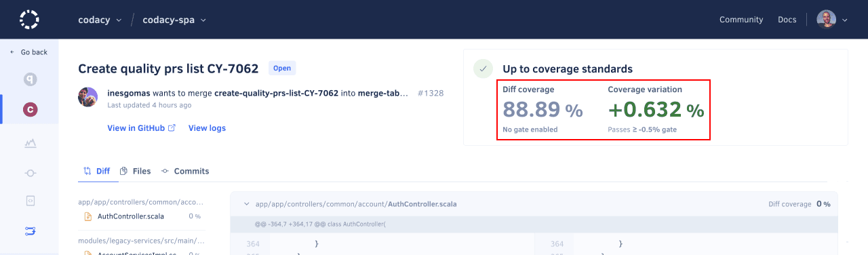Open the Docs link
Image resolution: width=868 pixels, height=255 pixels.
tap(787, 20)
